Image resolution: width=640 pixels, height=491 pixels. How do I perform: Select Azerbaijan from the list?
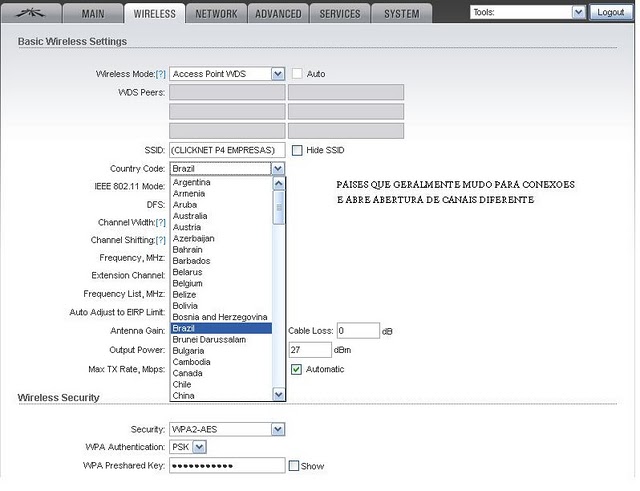click(x=221, y=238)
